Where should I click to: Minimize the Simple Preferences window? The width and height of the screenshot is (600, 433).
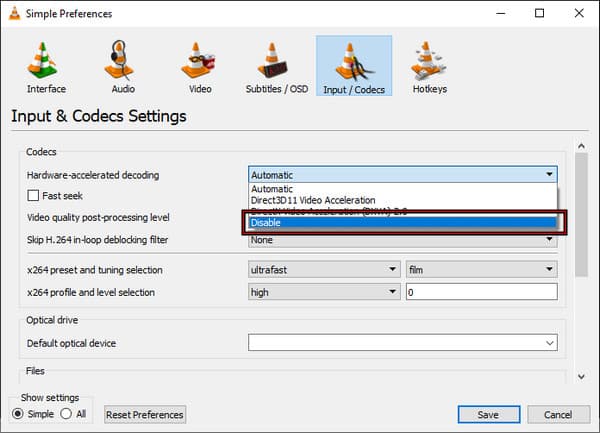501,13
